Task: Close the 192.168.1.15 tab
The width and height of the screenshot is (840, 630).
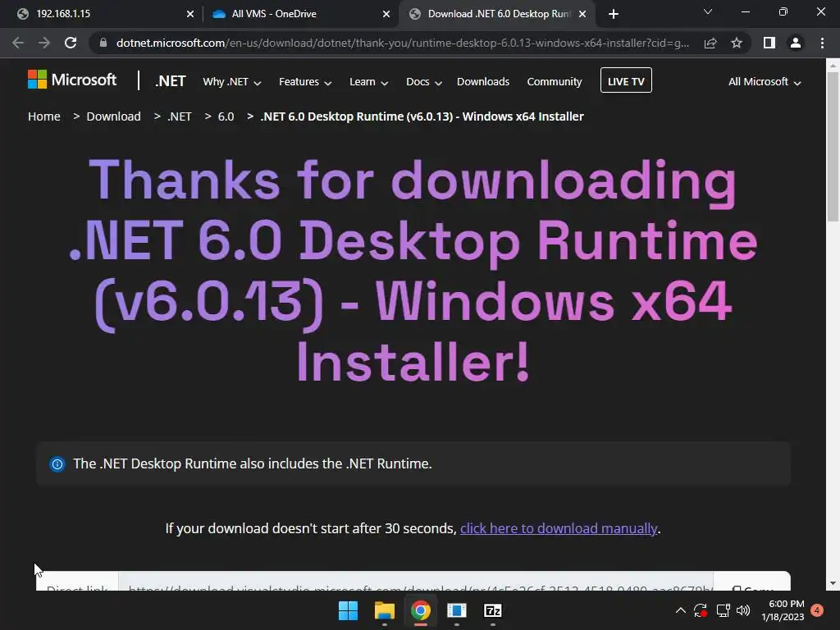Action: [190, 14]
